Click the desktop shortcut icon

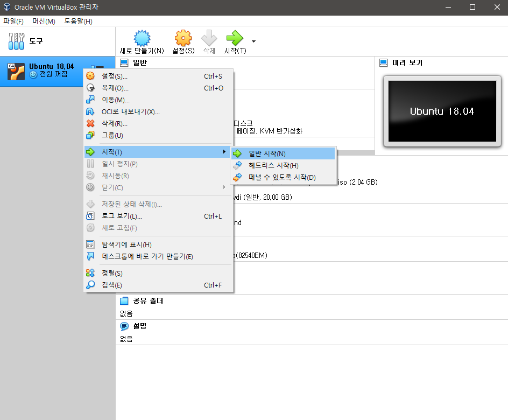click(90, 256)
